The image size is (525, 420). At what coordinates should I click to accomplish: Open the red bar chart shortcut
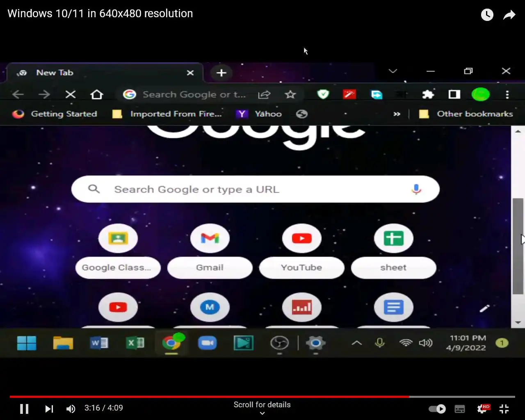[302, 307]
